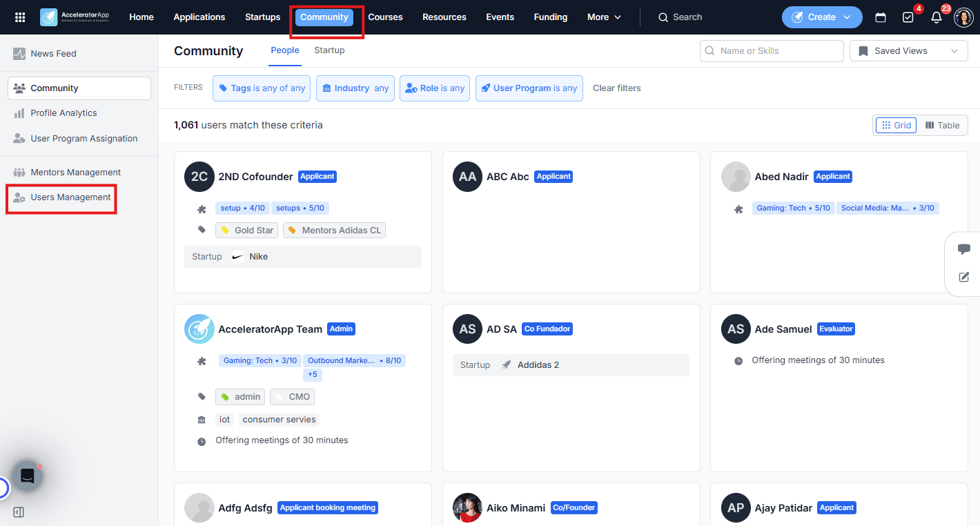Click the search magnifier icon in the top bar
980x526 pixels.
[x=663, y=17]
